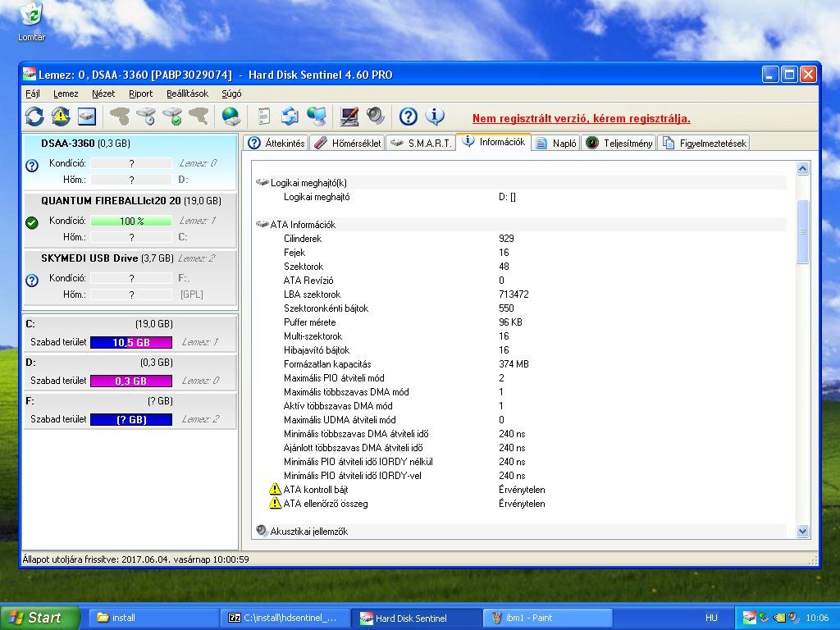This screenshot has height=630, width=840.
Task: Click the 100 % condition bar
Action: (131, 221)
